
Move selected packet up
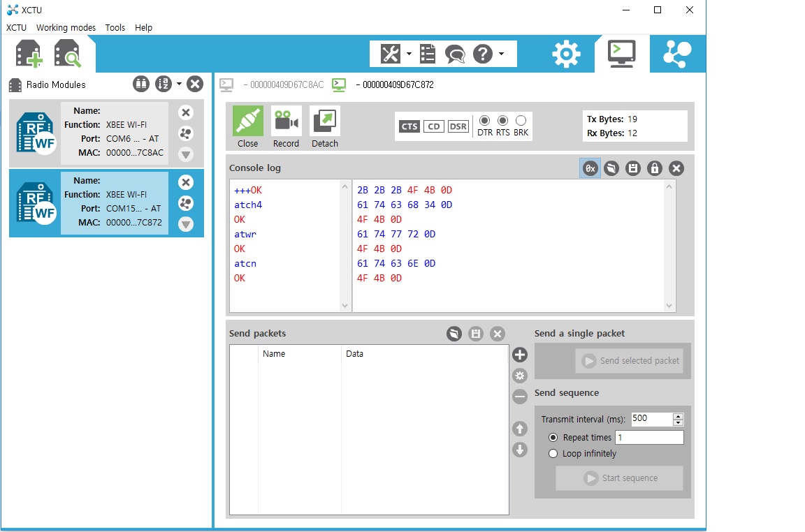click(x=520, y=429)
